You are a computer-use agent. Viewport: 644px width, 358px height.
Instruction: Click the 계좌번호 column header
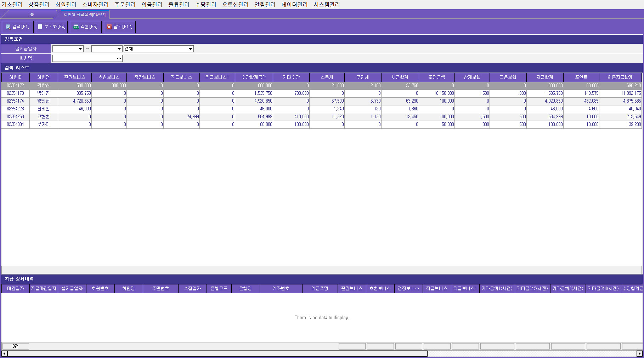point(281,289)
